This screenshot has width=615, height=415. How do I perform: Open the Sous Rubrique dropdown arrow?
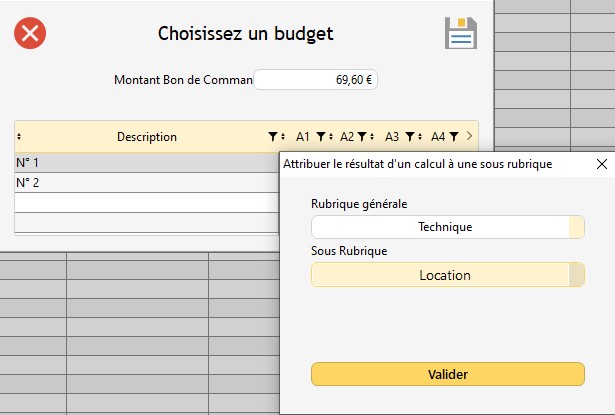(576, 275)
